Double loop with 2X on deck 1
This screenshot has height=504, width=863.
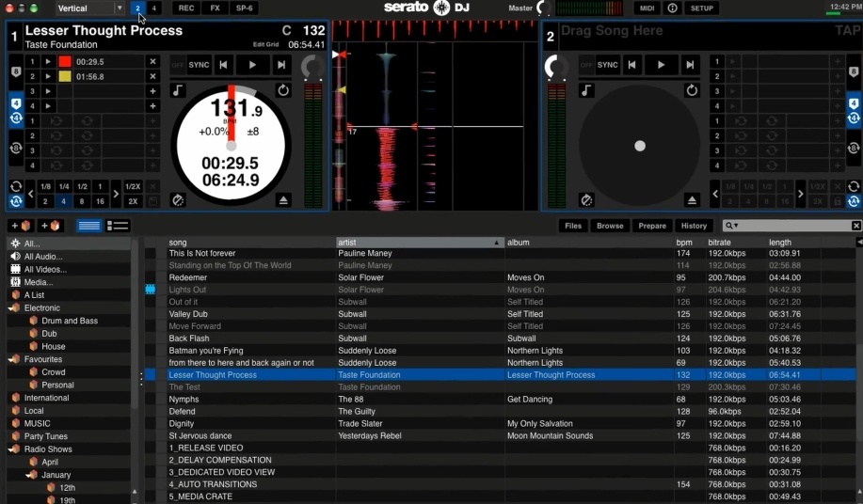click(133, 201)
